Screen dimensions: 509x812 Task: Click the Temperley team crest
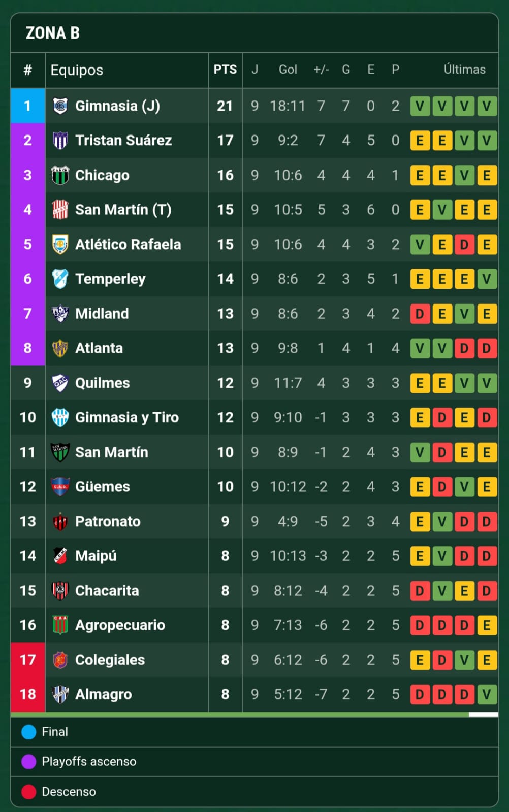coord(60,279)
